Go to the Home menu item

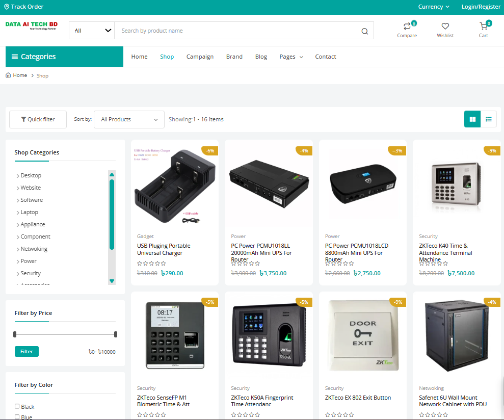tap(139, 57)
